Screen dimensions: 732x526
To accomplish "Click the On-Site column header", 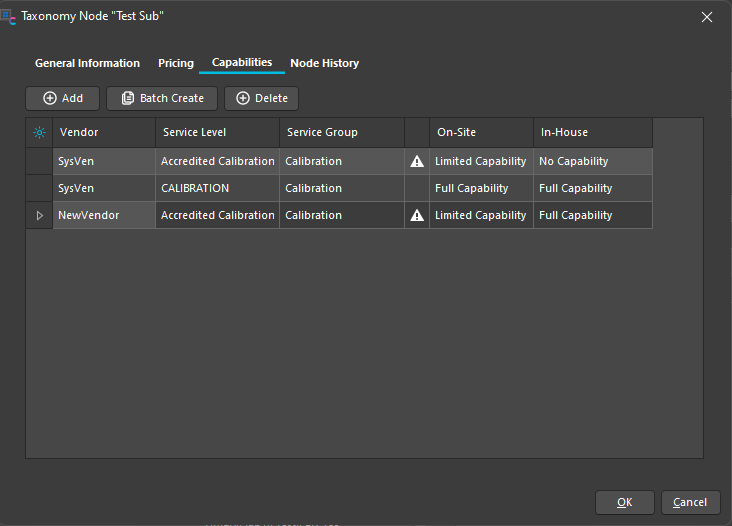I will coord(480,132).
